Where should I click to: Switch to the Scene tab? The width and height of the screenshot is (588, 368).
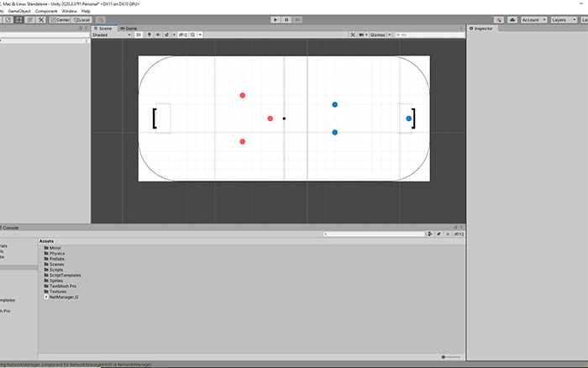[x=103, y=29]
